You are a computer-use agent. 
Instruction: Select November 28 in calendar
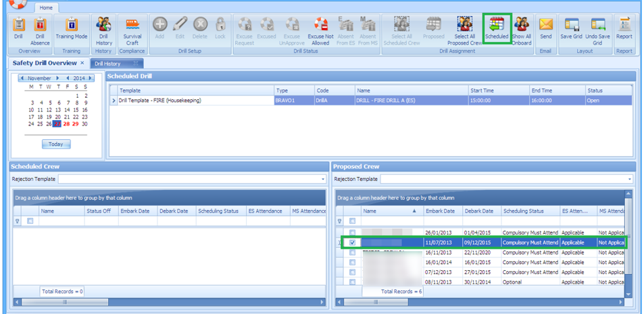tap(66, 124)
